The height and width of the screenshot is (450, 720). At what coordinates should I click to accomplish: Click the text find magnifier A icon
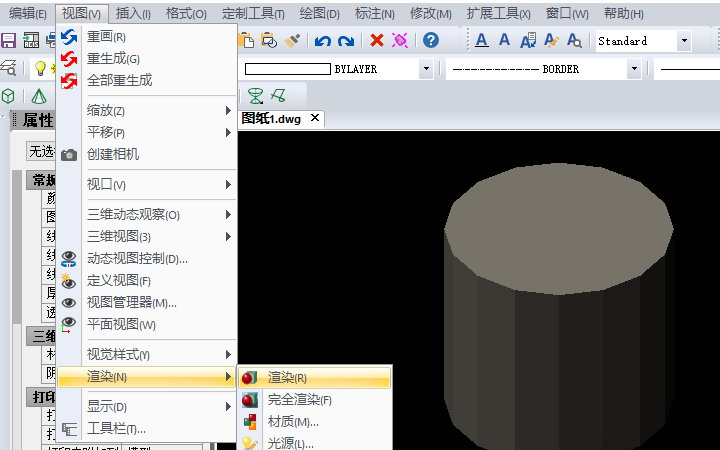point(574,40)
